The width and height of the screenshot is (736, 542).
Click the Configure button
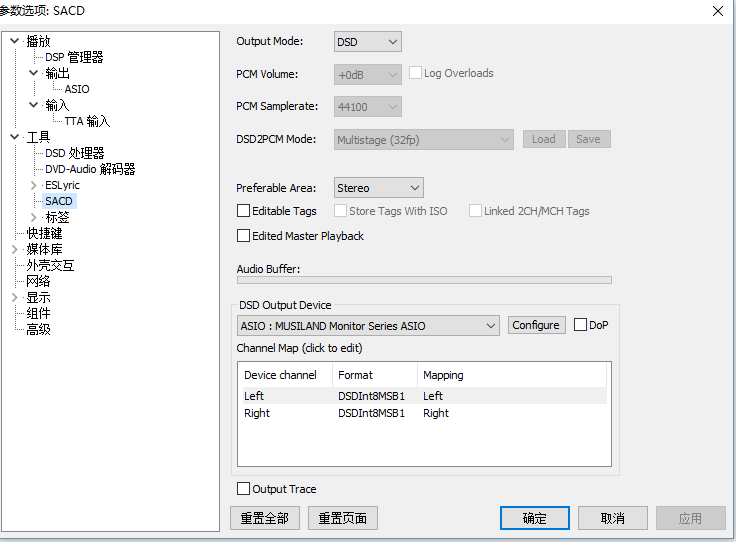point(535,325)
